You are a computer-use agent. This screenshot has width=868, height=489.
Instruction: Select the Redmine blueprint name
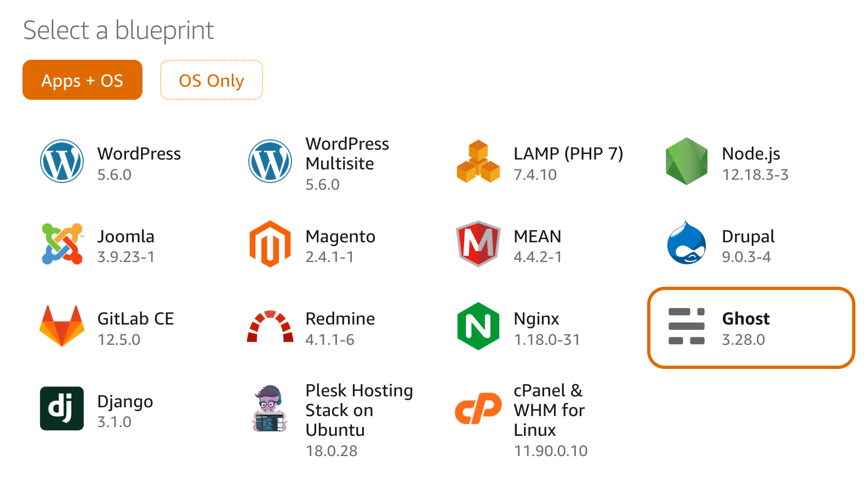[340, 319]
